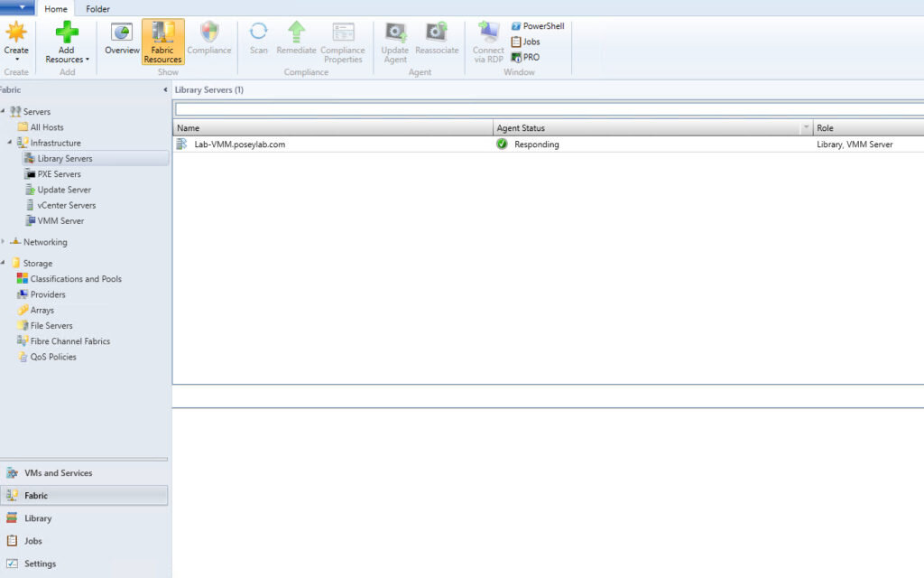The width and height of the screenshot is (924, 578).
Task: Click the Remediate ribbon button
Action: click(x=296, y=39)
